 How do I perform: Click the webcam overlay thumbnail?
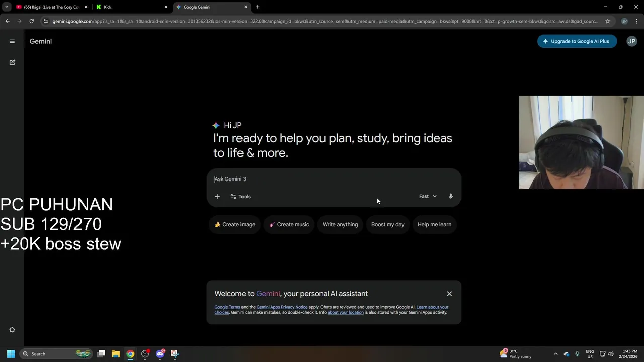click(x=581, y=142)
